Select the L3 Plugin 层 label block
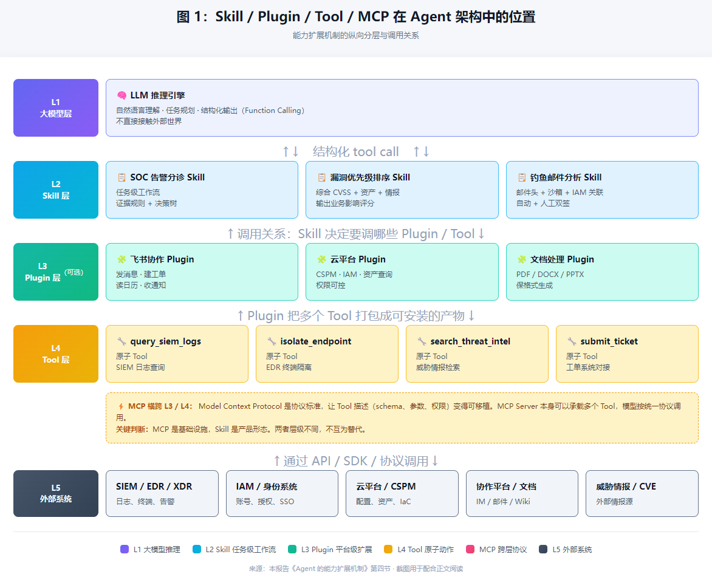The width and height of the screenshot is (712, 588). pyautogui.click(x=56, y=272)
